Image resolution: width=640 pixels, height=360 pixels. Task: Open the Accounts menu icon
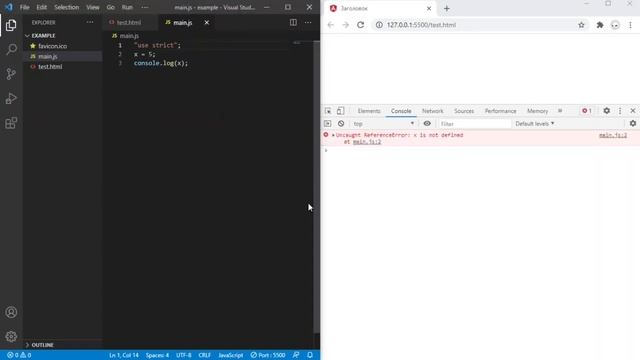point(11,312)
